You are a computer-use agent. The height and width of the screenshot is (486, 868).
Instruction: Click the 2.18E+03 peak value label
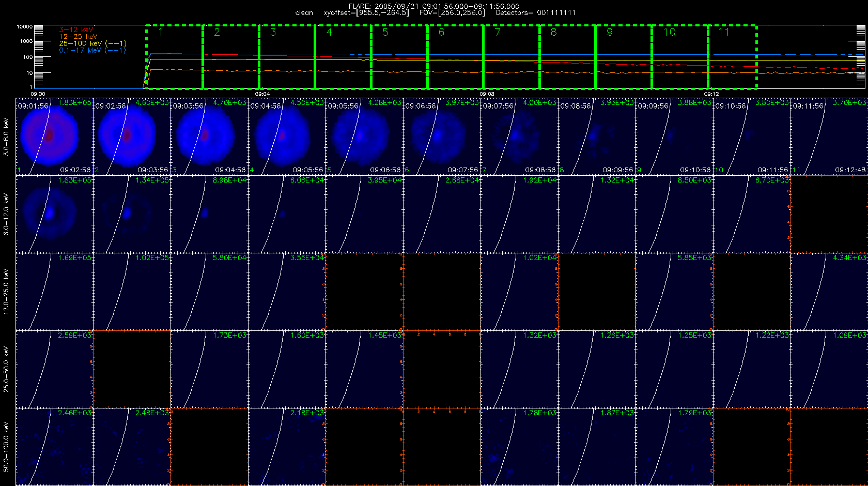(x=307, y=413)
